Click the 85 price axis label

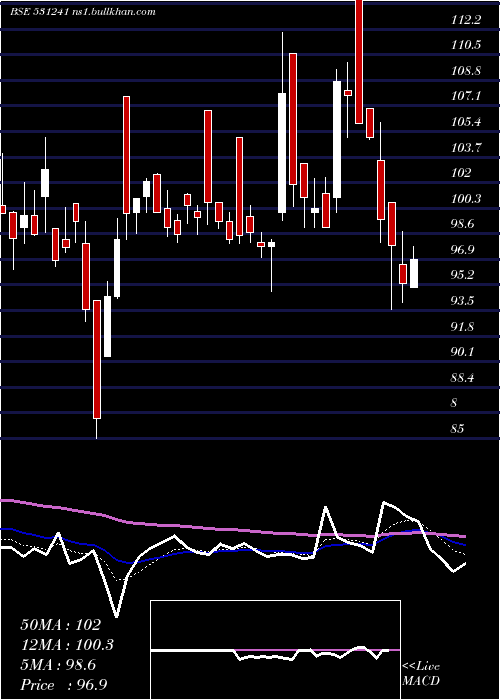[458, 429]
